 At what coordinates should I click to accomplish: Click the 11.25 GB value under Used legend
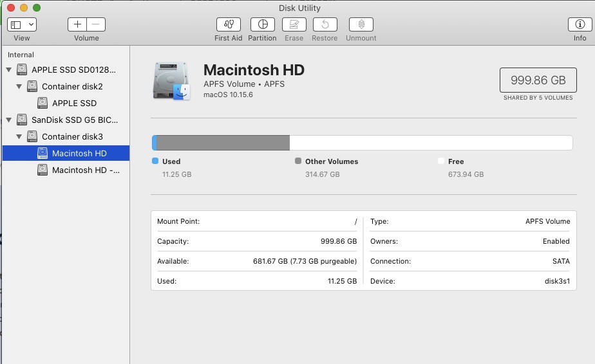click(x=177, y=174)
